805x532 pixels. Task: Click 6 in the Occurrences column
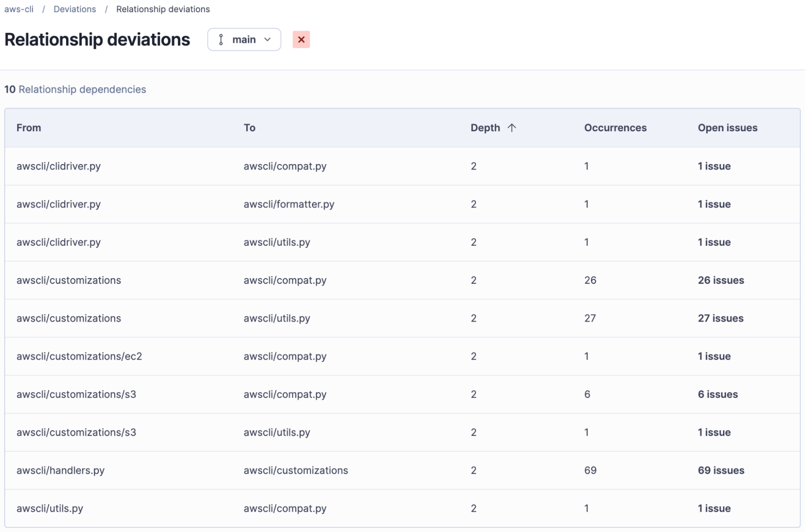587,394
